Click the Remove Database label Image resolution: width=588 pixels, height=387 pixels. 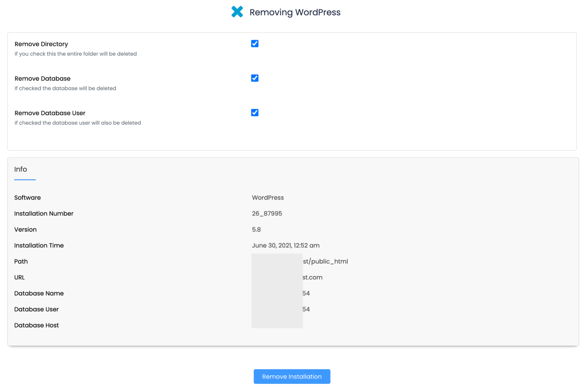point(42,78)
